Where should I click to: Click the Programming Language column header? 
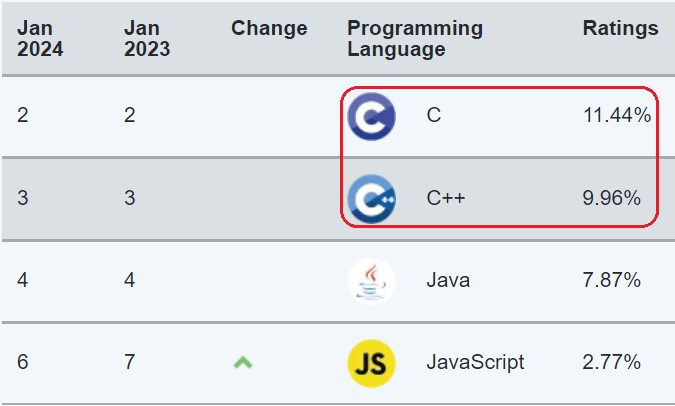coord(414,39)
